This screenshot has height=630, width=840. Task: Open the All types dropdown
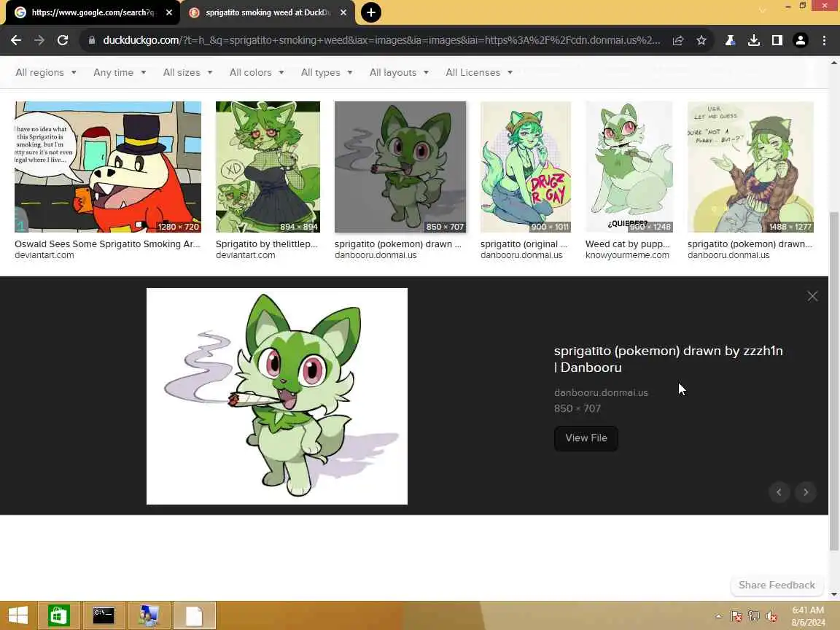(326, 72)
